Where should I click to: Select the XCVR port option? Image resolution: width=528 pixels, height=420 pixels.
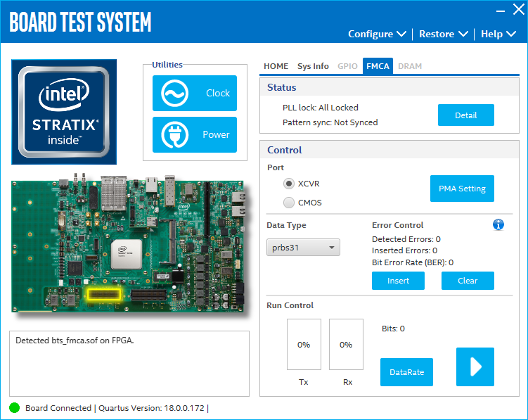pyautogui.click(x=289, y=183)
